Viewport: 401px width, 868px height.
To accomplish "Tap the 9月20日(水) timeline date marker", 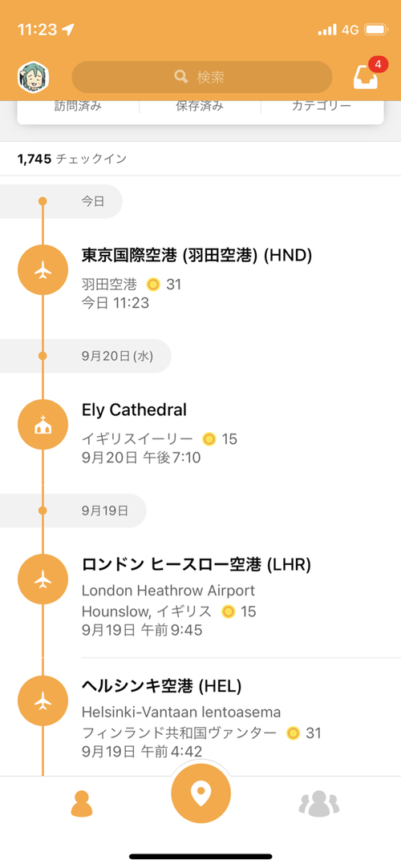I will click(117, 356).
